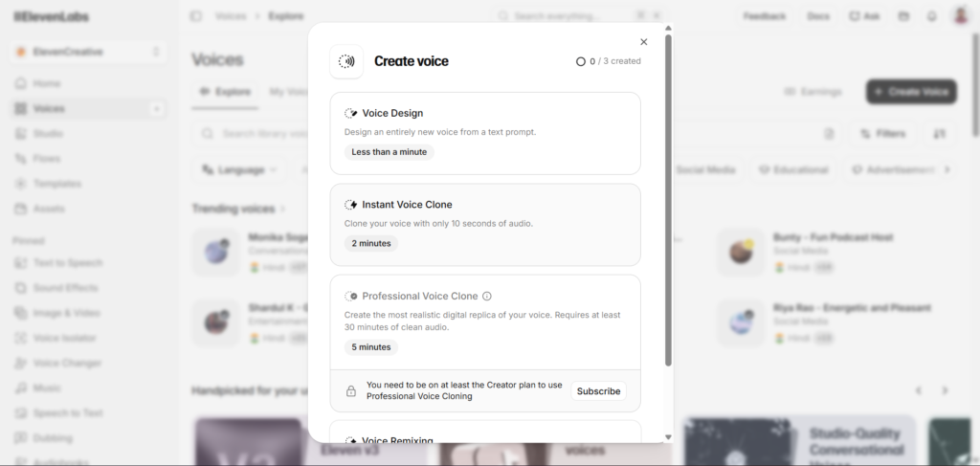This screenshot has width=980, height=466.
Task: Select the Educational category chip
Action: click(793, 170)
